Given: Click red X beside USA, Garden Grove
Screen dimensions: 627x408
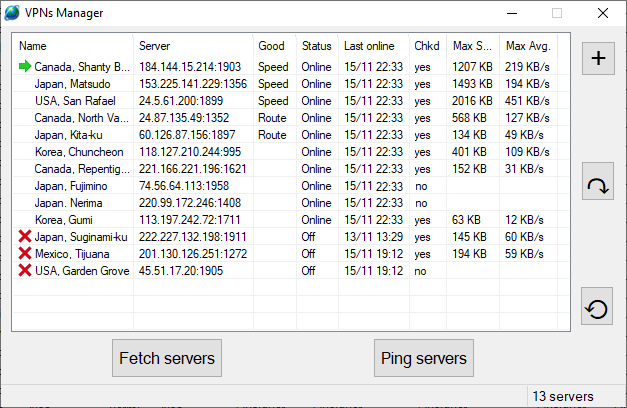Looking at the screenshot, I should pyautogui.click(x=25, y=271).
